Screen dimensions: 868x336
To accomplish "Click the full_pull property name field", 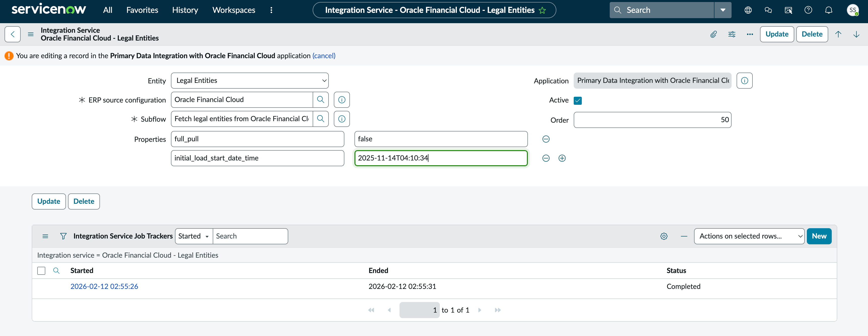I will point(258,139).
